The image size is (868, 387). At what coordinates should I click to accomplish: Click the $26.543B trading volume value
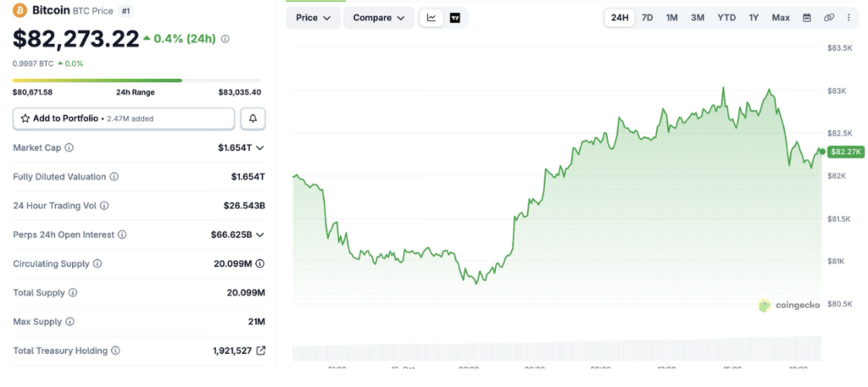pyautogui.click(x=244, y=206)
